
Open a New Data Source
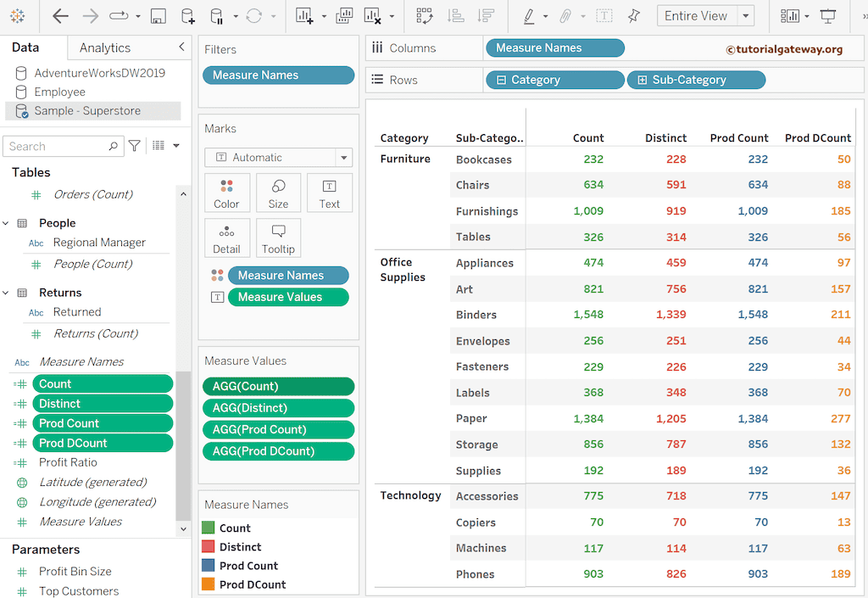point(186,16)
